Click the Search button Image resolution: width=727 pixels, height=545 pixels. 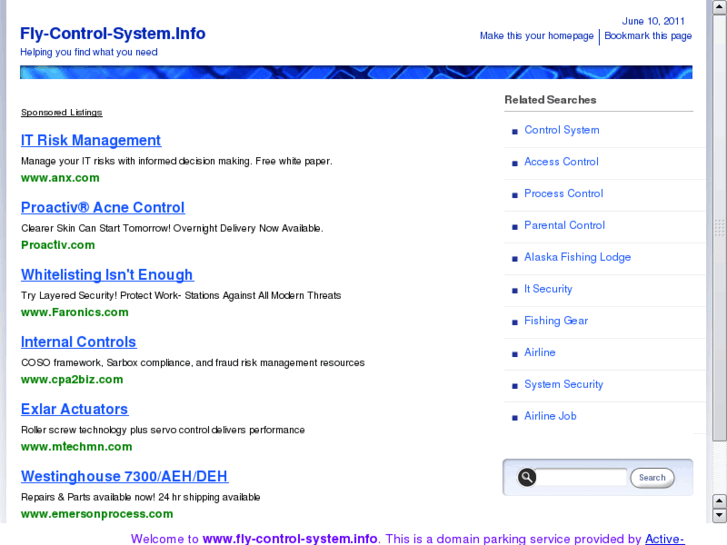pos(652,478)
